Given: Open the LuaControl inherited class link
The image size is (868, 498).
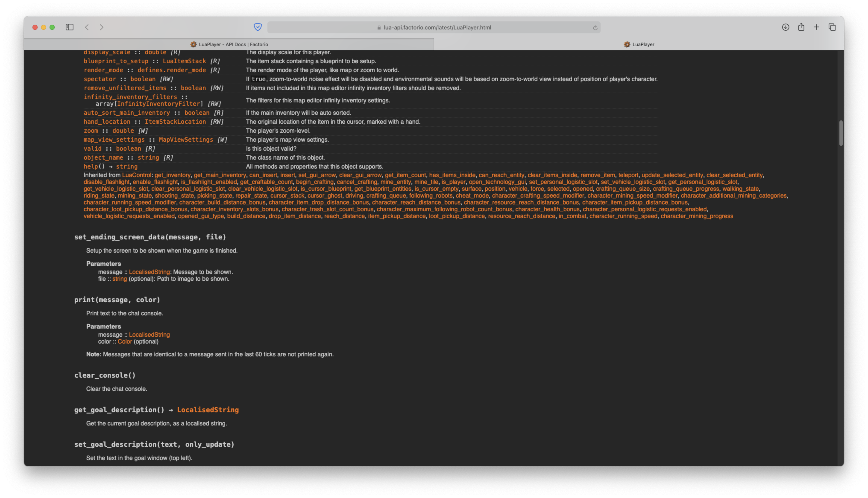Looking at the screenshot, I should pos(136,175).
